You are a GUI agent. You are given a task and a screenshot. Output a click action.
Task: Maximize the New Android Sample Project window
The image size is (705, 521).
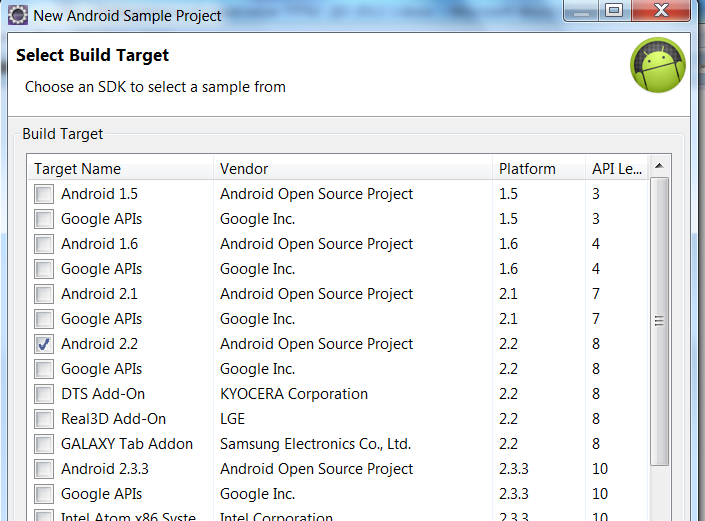tap(614, 11)
